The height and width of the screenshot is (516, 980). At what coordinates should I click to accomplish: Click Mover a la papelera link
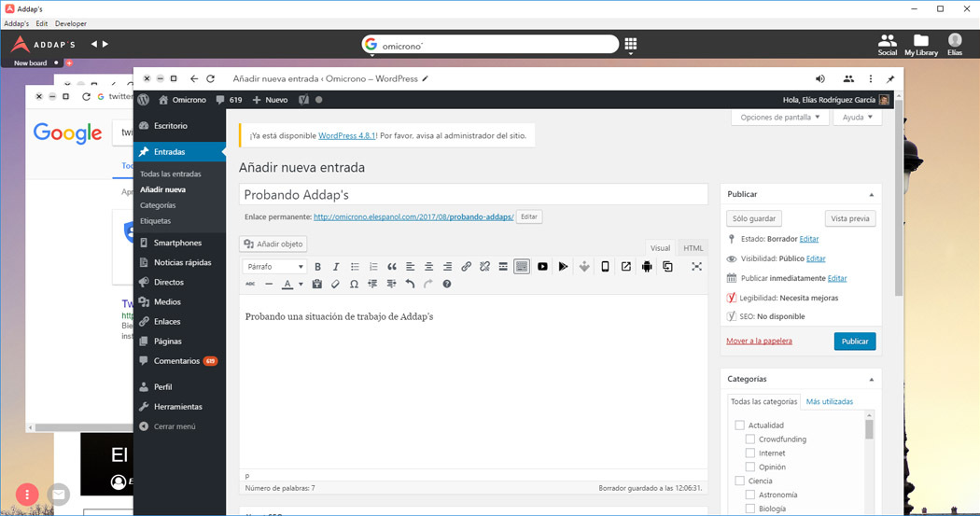pyautogui.click(x=759, y=342)
